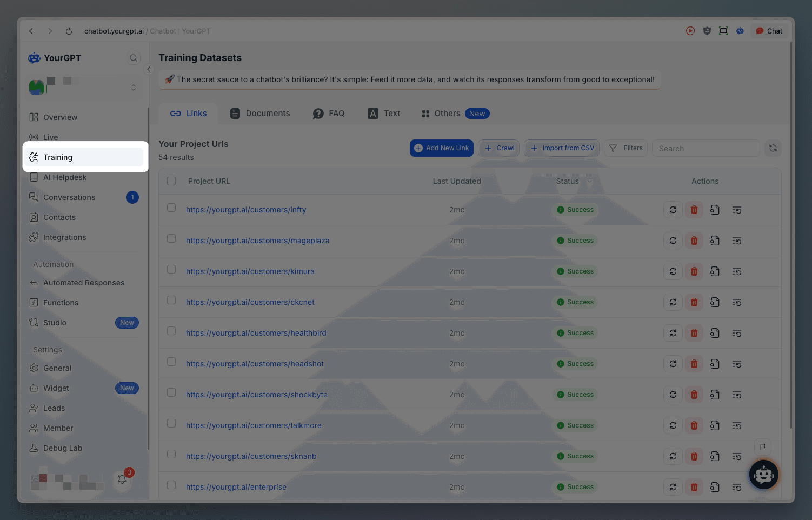Image resolution: width=812 pixels, height=520 pixels.
Task: Open the Status column sort dropdown
Action: tap(589, 182)
